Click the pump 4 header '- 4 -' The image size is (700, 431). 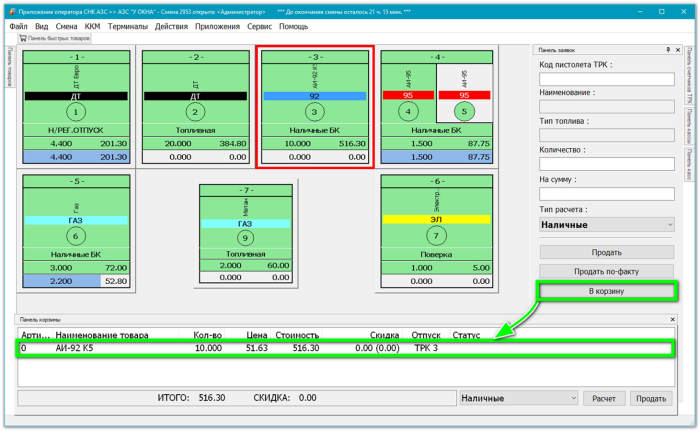436,57
